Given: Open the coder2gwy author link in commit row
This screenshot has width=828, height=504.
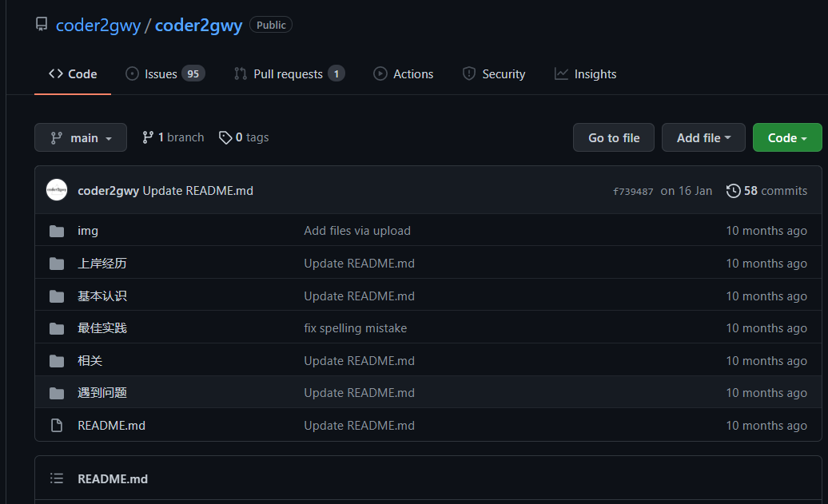Looking at the screenshot, I should [108, 191].
